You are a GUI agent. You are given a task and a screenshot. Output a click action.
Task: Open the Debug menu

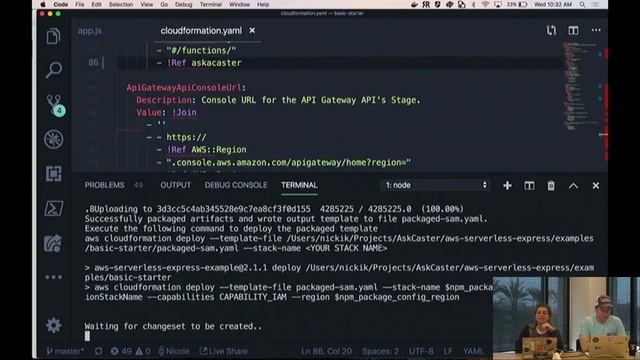tap(183, 4)
